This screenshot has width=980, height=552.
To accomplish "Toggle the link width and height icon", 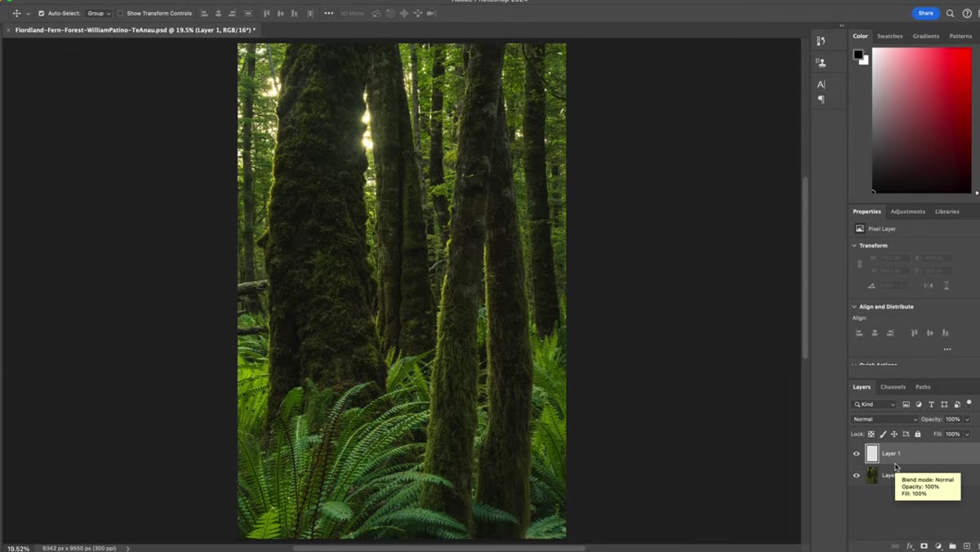I will pyautogui.click(x=859, y=265).
